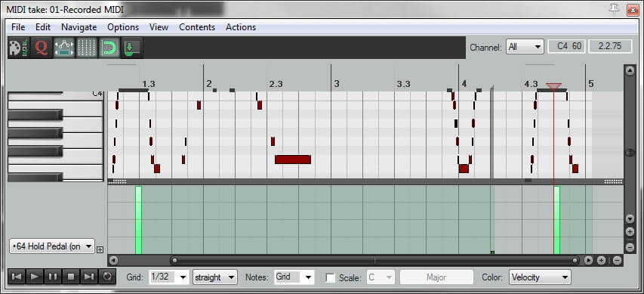
Task: Toggle the green snap magnet icon
Action: (x=109, y=48)
